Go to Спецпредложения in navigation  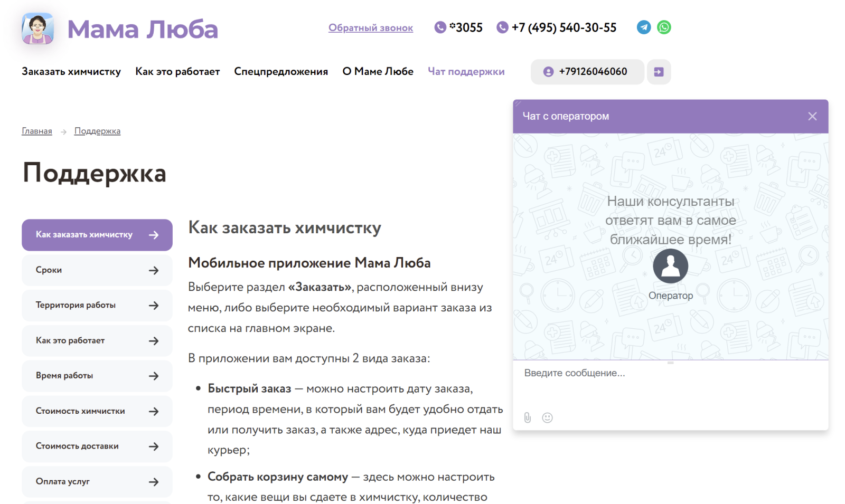coord(281,71)
